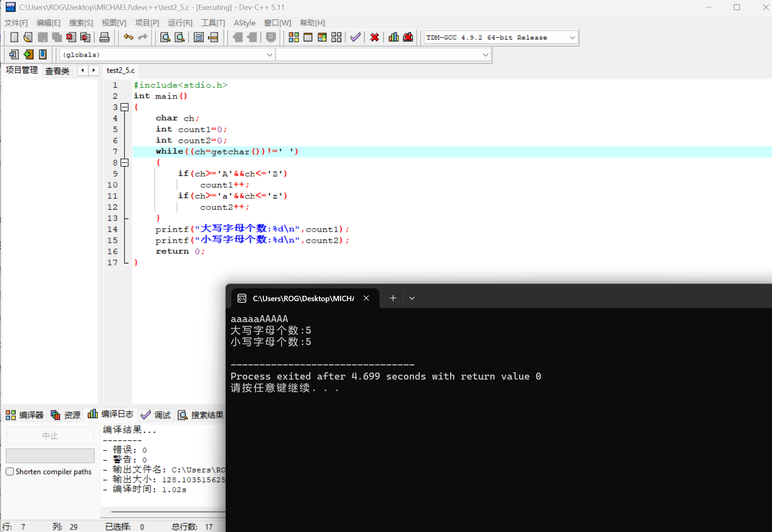The height and width of the screenshot is (532, 772).
Task: Expand the (globals) scope dropdown
Action: point(270,55)
